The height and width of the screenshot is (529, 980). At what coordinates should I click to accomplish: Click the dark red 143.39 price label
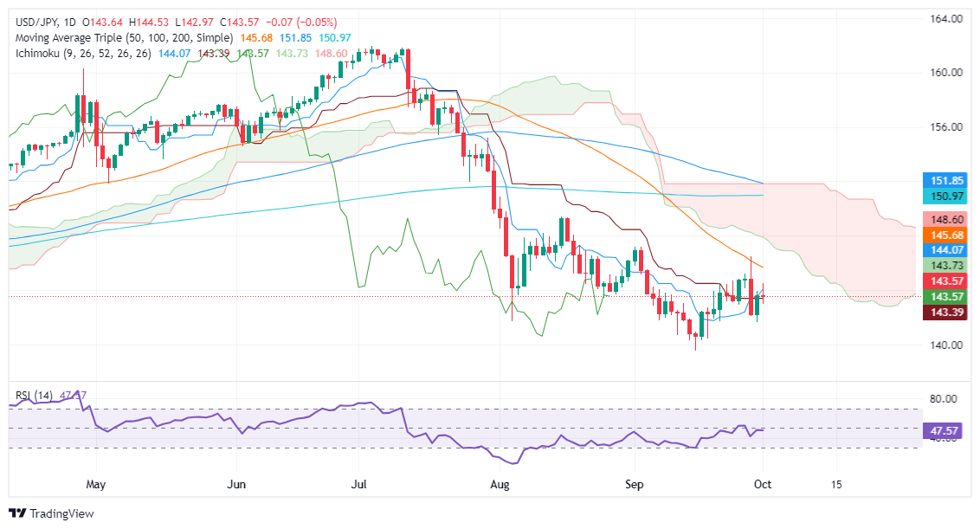[945, 312]
